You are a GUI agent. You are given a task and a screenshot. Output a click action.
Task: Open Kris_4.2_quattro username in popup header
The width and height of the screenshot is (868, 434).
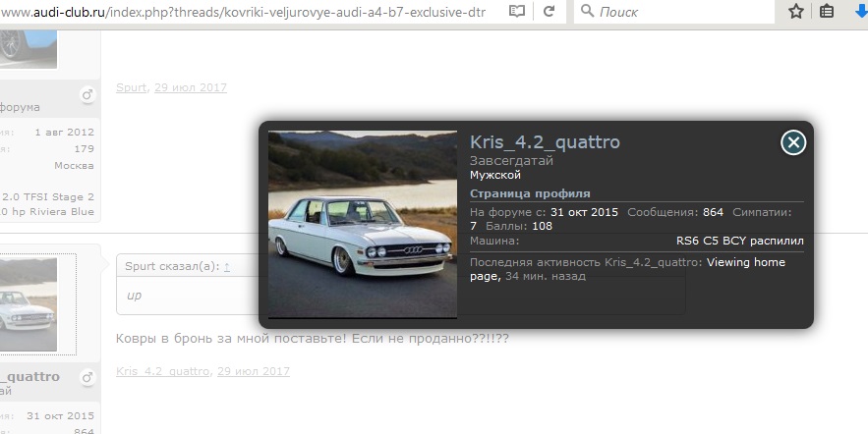click(545, 141)
